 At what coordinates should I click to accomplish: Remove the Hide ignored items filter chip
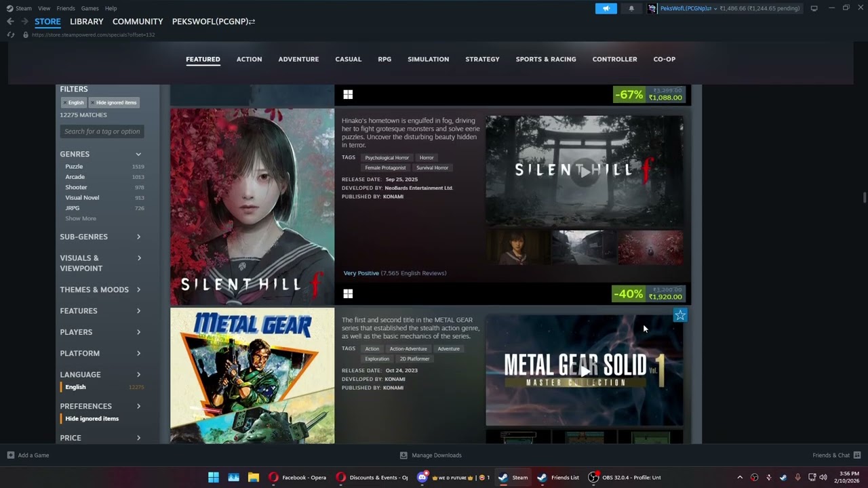point(113,102)
